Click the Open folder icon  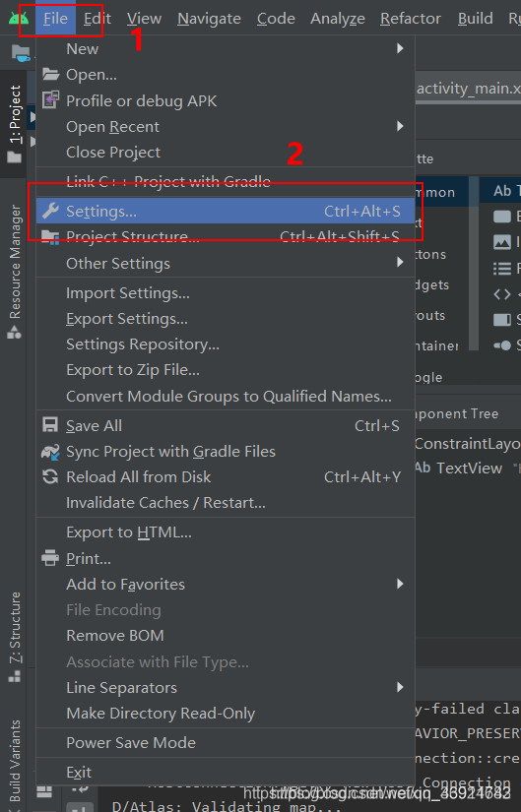point(50,74)
